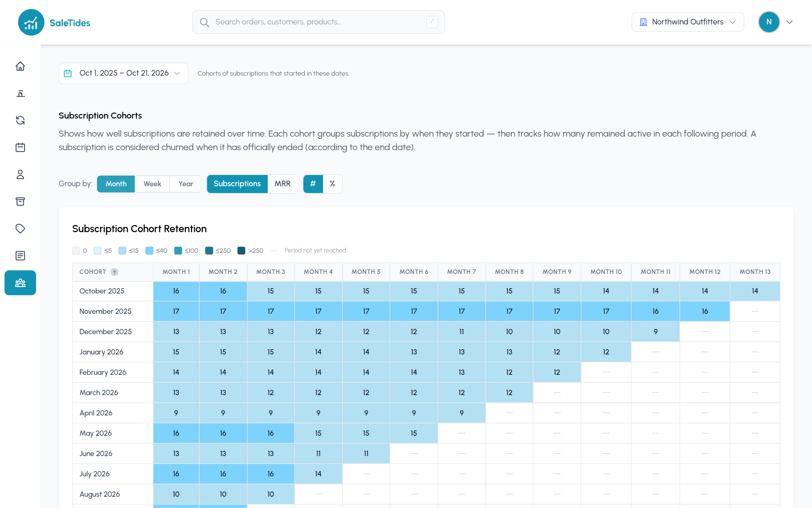Click the calendar icon in date range picker
Screen dimensions: 812x508
(x=68, y=73)
